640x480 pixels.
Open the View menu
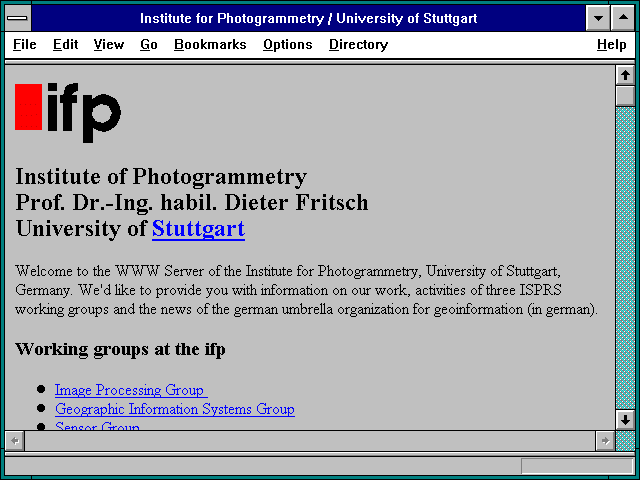[x=109, y=44]
